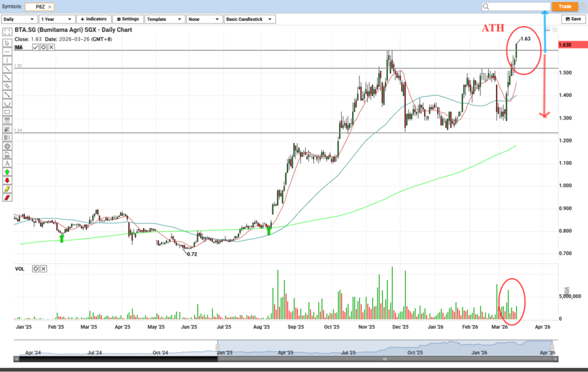The height and width of the screenshot is (372, 588).
Task: Select the vertical line drawing tool
Action: click(7, 60)
